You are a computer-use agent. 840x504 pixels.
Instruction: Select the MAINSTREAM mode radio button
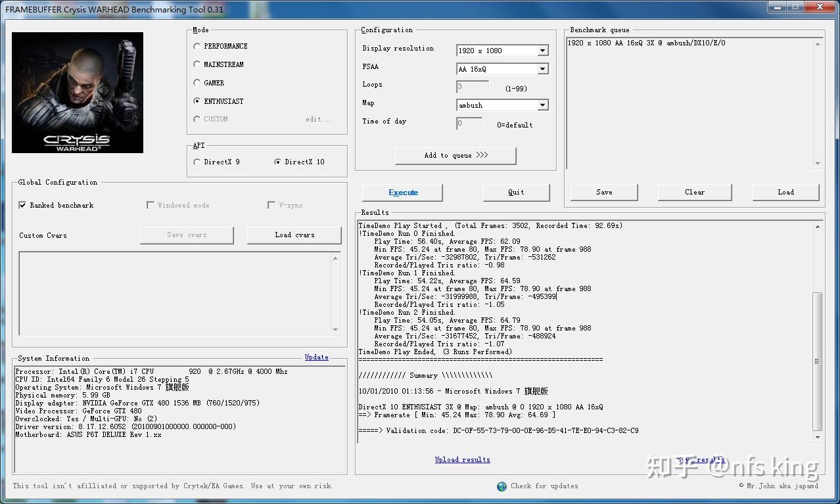(197, 64)
